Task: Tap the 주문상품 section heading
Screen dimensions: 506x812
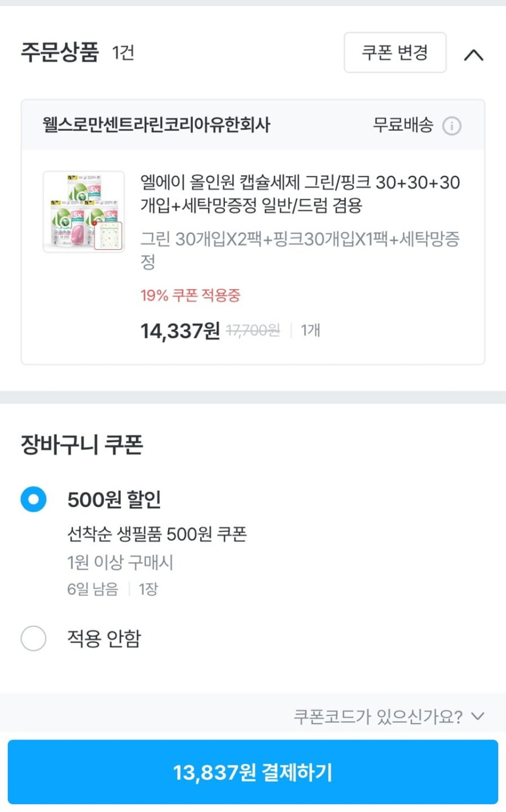Action: [59, 52]
